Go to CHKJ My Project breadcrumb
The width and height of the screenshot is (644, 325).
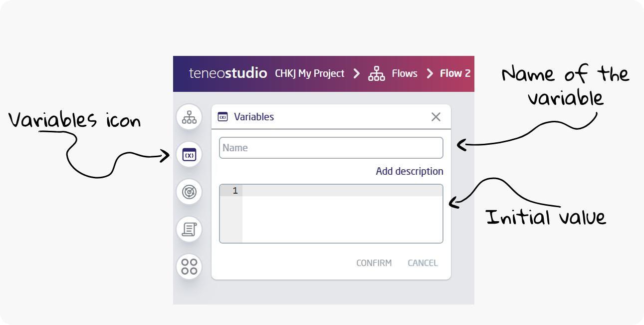coord(310,73)
